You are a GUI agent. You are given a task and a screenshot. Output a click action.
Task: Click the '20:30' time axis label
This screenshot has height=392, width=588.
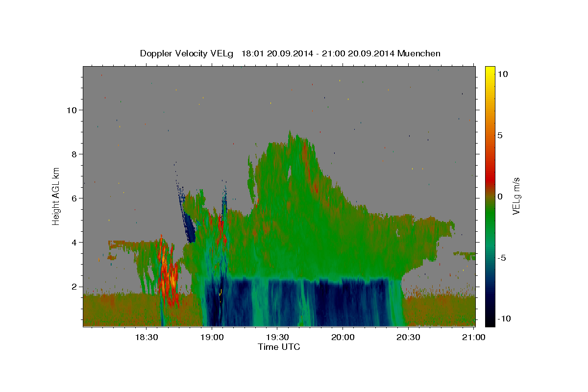[x=408, y=337]
